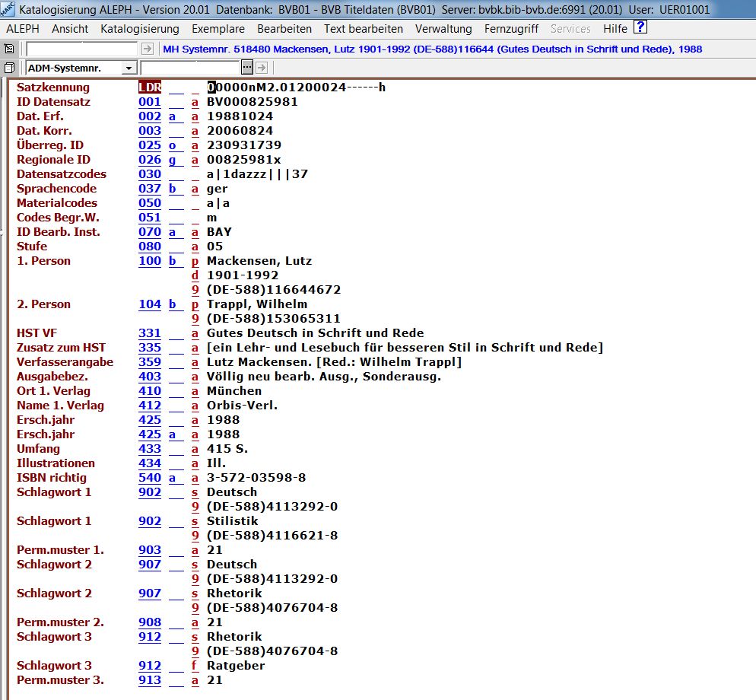Click field tag 100 for 1. Person

point(150,261)
